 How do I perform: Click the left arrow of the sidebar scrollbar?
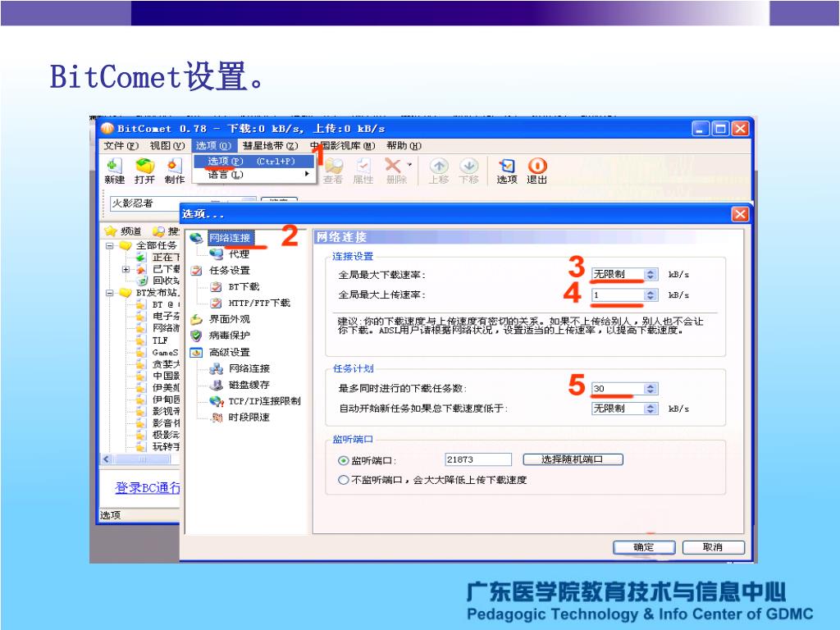[x=107, y=459]
